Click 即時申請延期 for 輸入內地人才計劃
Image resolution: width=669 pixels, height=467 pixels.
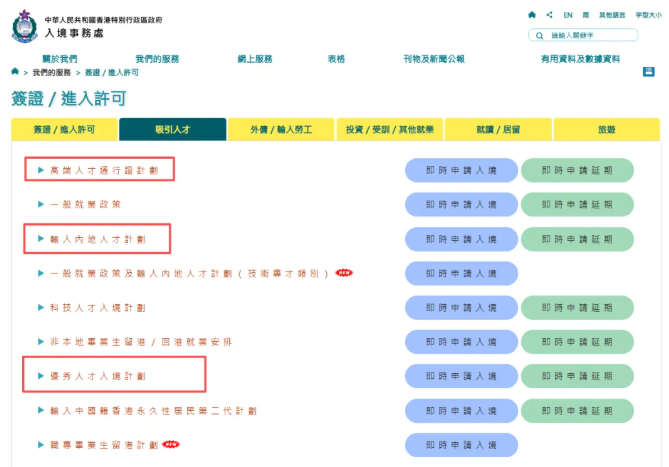click(x=577, y=239)
